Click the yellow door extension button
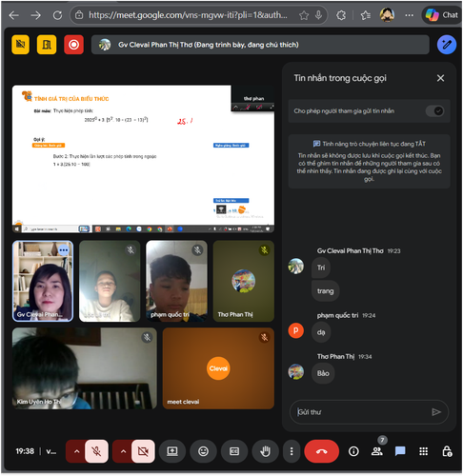This screenshot has width=463, height=476. (47, 45)
